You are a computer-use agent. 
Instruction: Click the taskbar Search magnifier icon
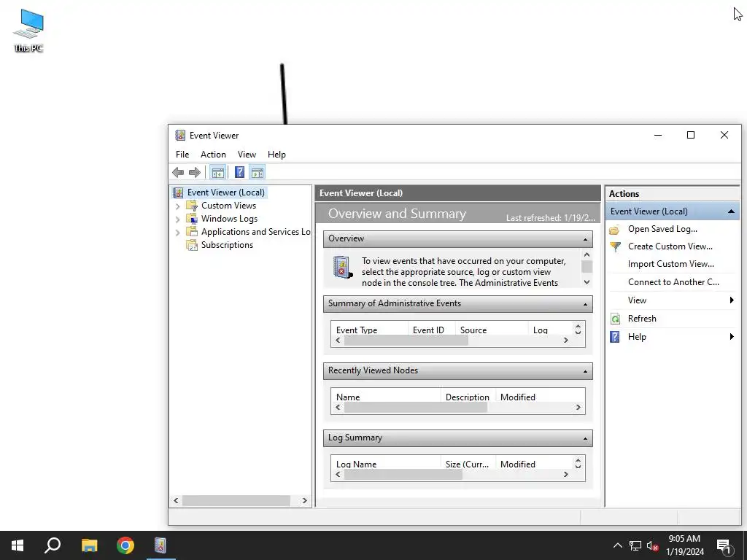[53, 545]
